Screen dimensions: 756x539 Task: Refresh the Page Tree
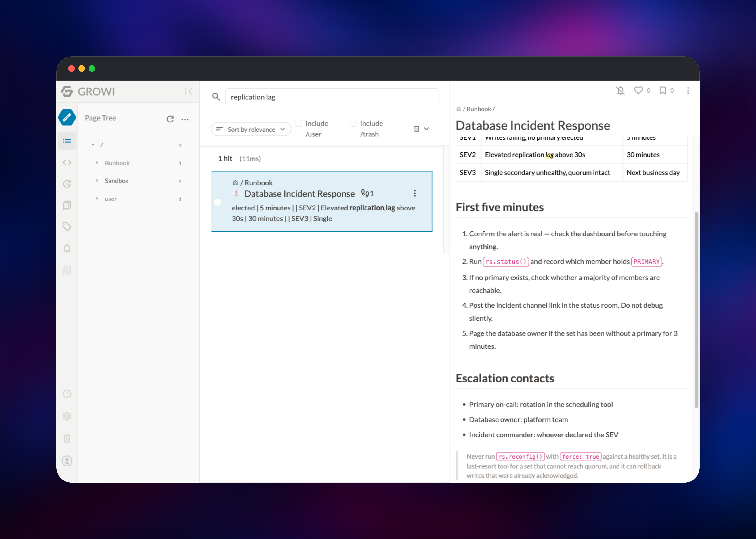[x=170, y=119]
